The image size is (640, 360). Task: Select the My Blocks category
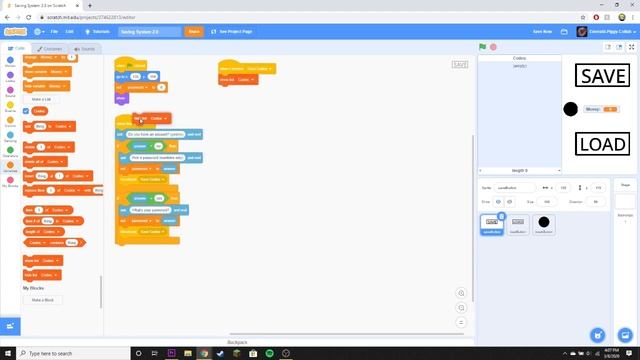10,182
